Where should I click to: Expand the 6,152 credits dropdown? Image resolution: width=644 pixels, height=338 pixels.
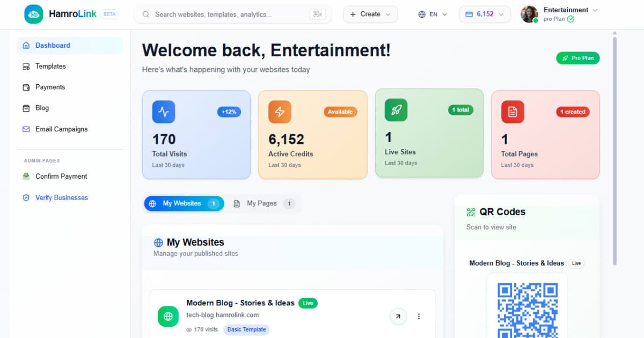485,14
